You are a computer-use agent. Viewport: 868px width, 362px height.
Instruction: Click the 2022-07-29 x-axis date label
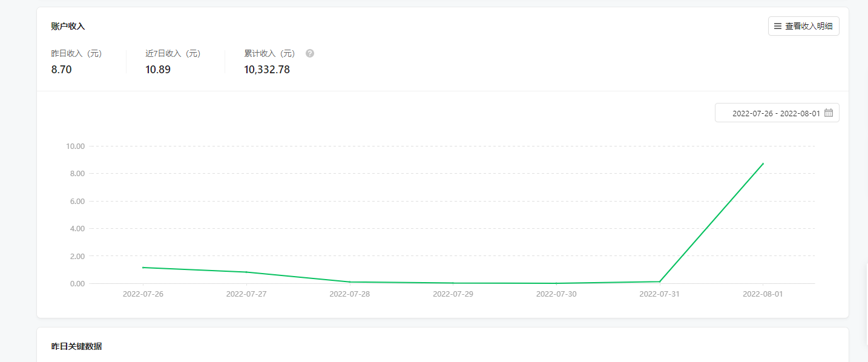(x=453, y=294)
